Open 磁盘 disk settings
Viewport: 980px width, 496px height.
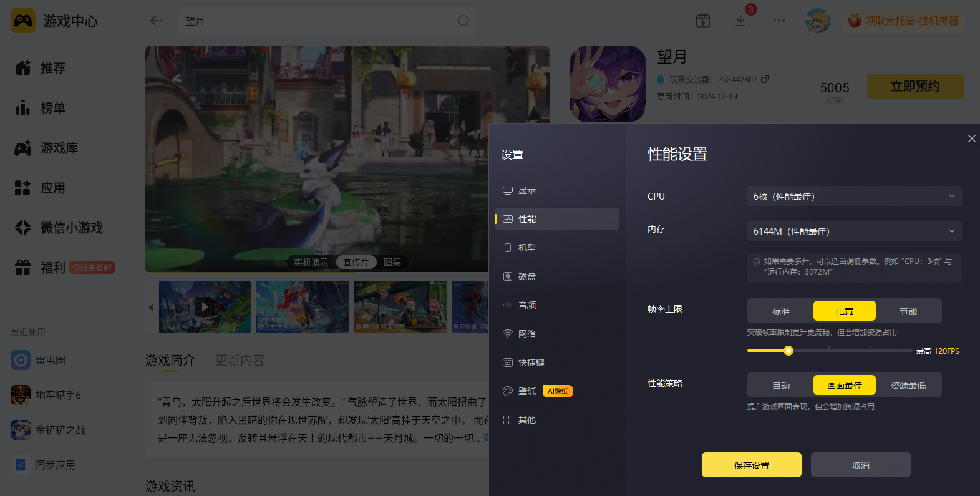point(557,276)
